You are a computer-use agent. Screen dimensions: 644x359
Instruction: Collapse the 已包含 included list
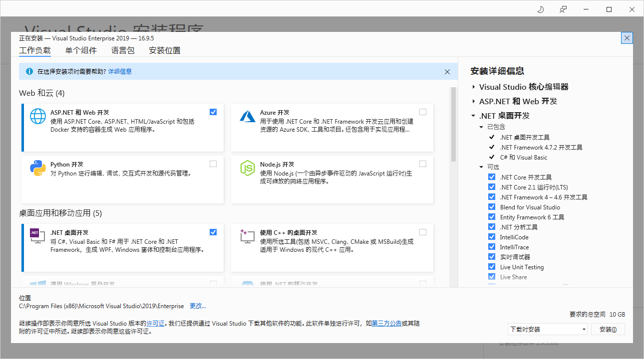481,127
